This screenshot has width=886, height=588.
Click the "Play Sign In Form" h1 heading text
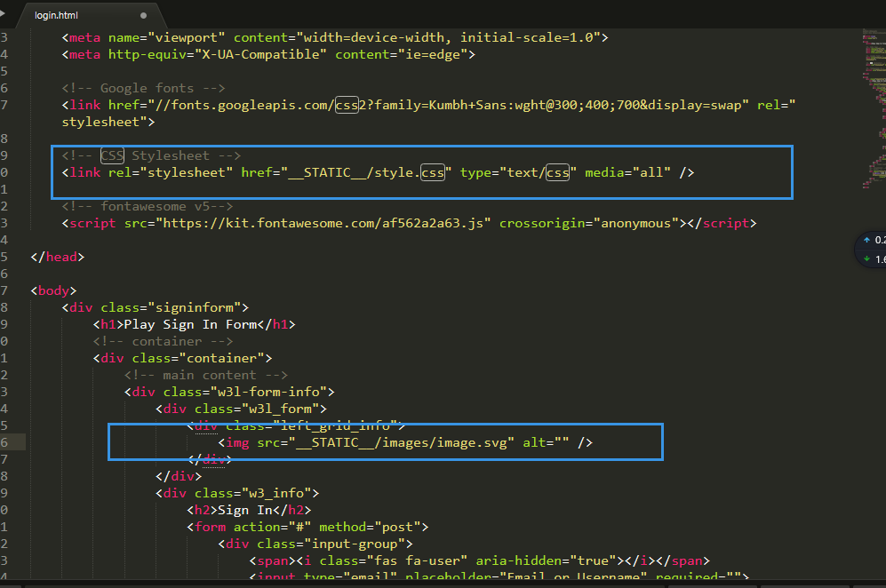click(x=190, y=325)
